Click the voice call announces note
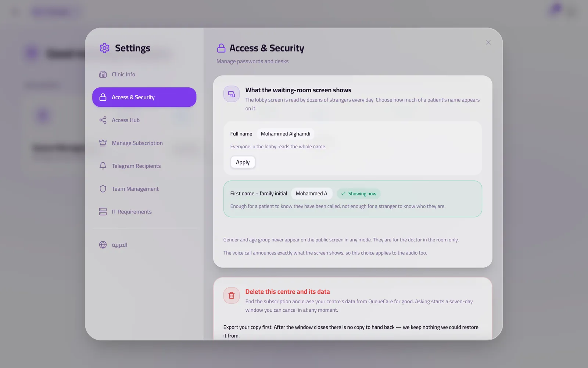 [325, 253]
